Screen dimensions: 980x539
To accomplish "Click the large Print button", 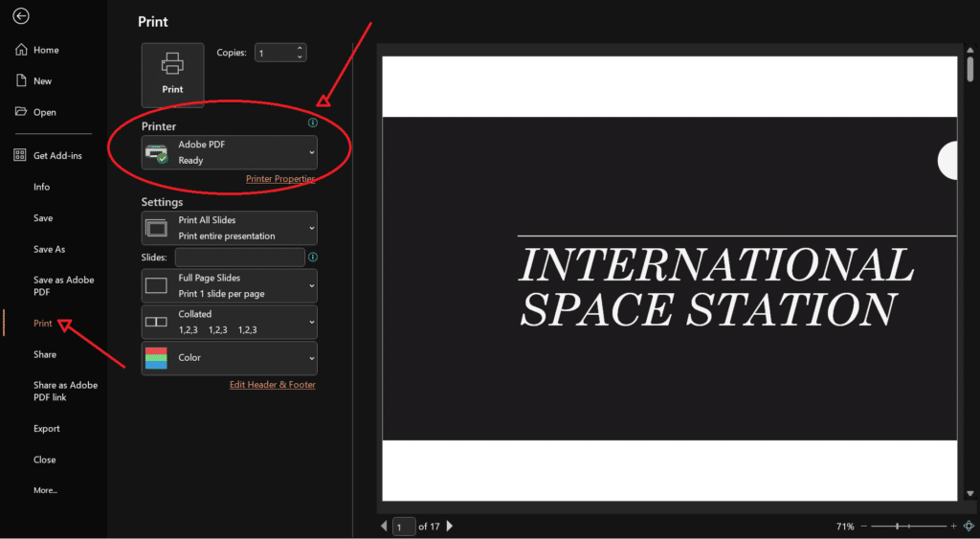I will tap(172, 75).
